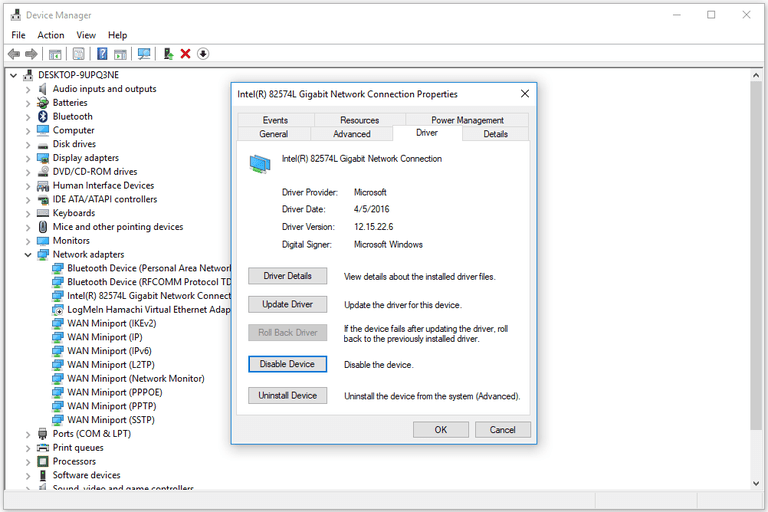
Task: Click the DESKTOP-9UPQ3NE computer icon
Action: (28, 75)
